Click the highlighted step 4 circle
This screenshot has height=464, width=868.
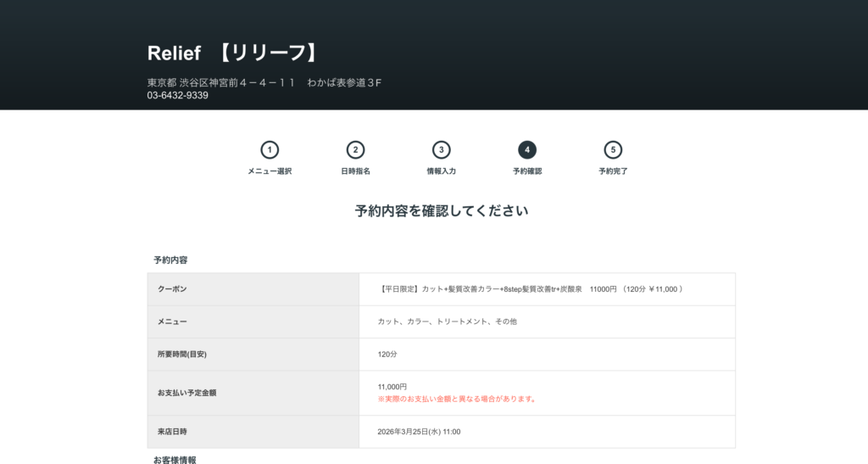[x=527, y=150]
